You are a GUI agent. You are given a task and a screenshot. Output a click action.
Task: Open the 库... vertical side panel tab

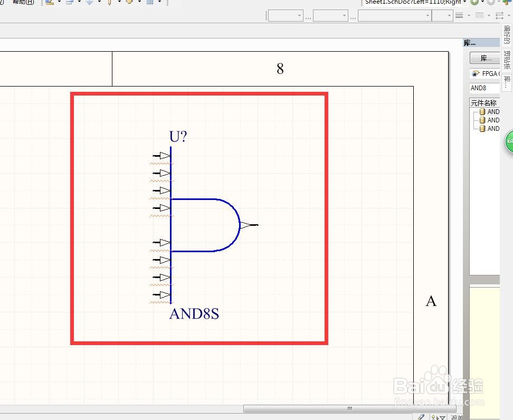click(x=507, y=82)
